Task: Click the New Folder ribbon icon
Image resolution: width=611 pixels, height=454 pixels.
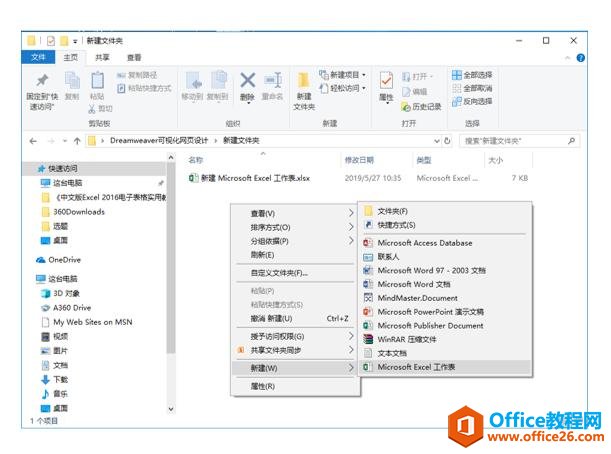Action: [304, 81]
